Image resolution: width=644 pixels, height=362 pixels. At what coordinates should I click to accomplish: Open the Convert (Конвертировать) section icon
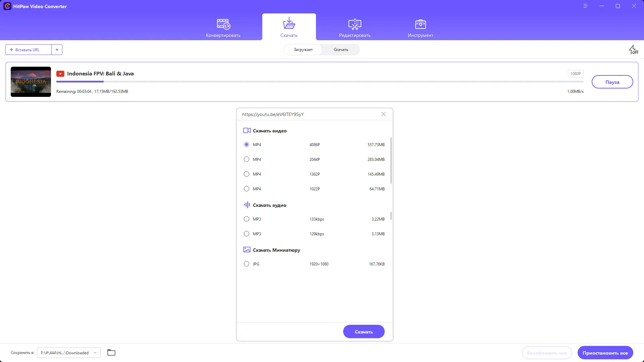click(223, 24)
